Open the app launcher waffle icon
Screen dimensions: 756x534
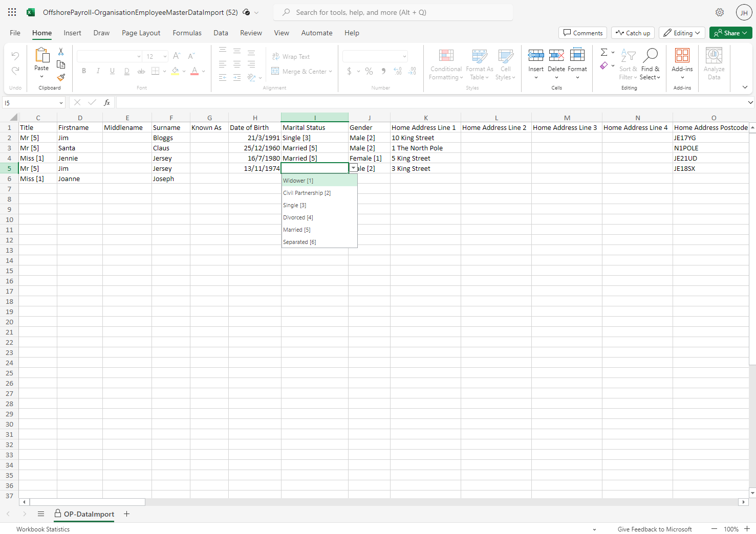12,12
